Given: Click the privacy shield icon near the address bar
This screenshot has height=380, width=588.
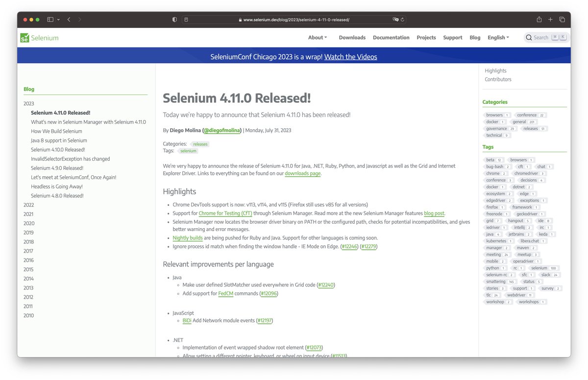Looking at the screenshot, I should click(x=174, y=19).
